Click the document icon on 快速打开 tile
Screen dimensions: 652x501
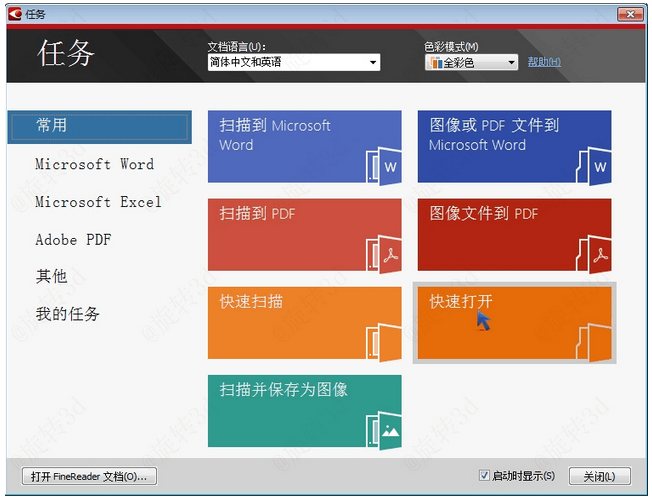pos(594,343)
